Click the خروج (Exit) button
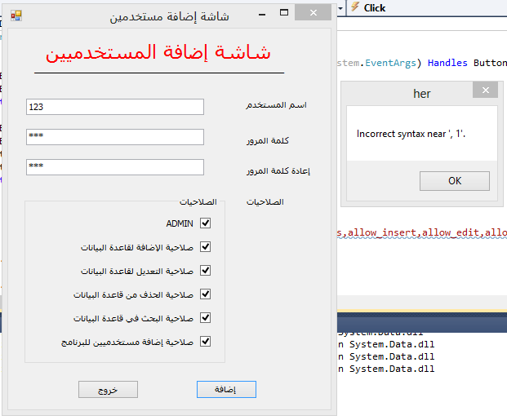This screenshot has width=507, height=420. [108, 390]
